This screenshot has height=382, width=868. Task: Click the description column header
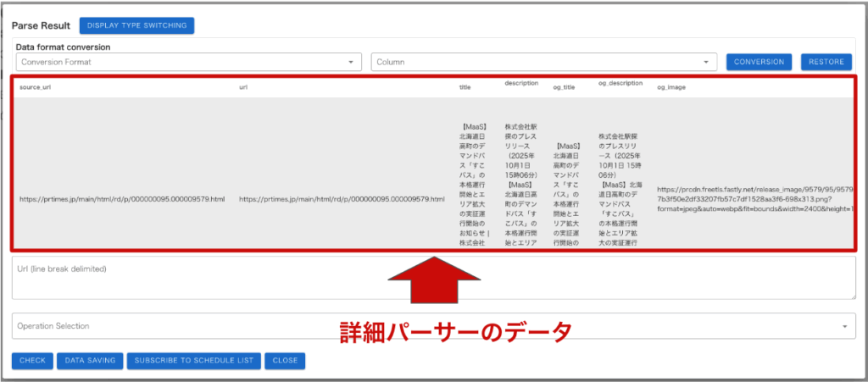(x=521, y=83)
